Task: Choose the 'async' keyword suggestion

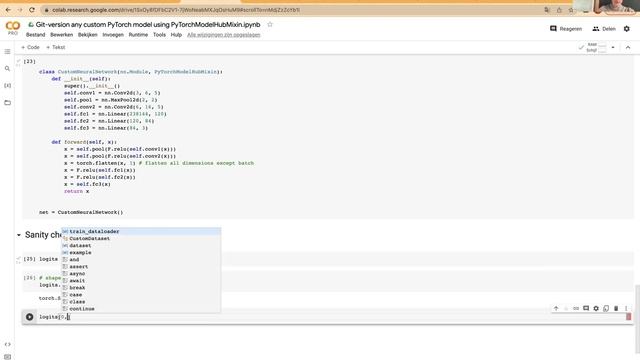Action: coord(141,273)
